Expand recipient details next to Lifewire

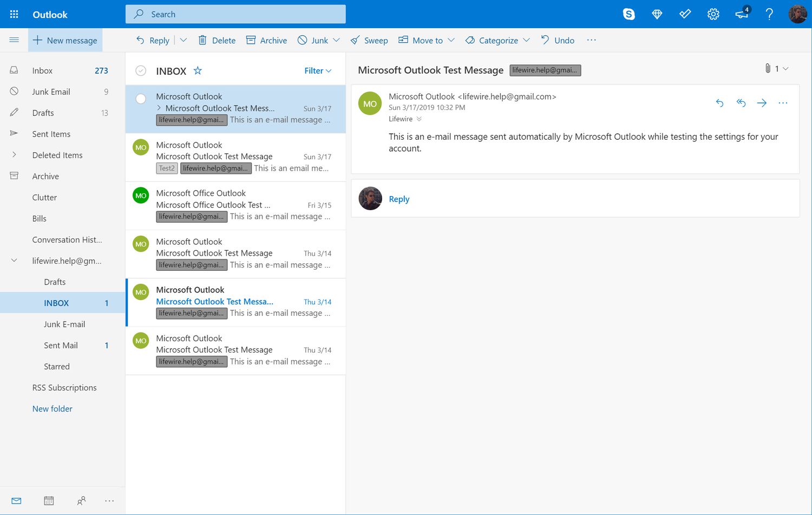click(419, 119)
